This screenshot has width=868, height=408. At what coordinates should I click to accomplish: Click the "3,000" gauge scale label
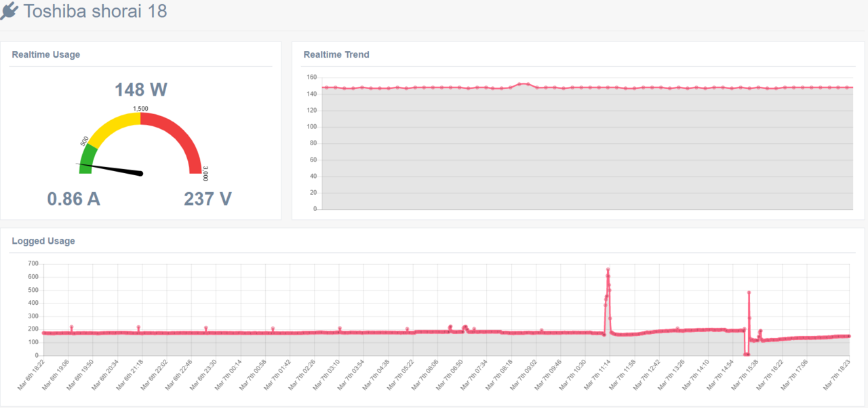[x=205, y=173]
